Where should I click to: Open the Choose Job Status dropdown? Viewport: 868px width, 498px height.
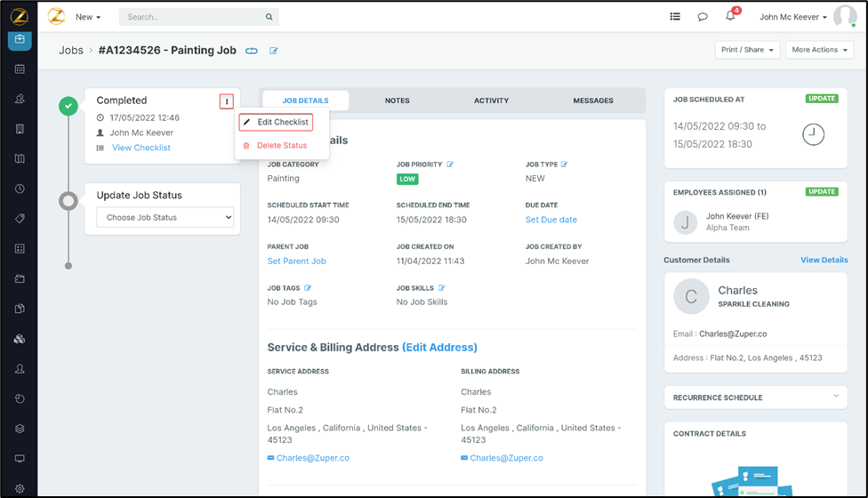click(x=165, y=217)
